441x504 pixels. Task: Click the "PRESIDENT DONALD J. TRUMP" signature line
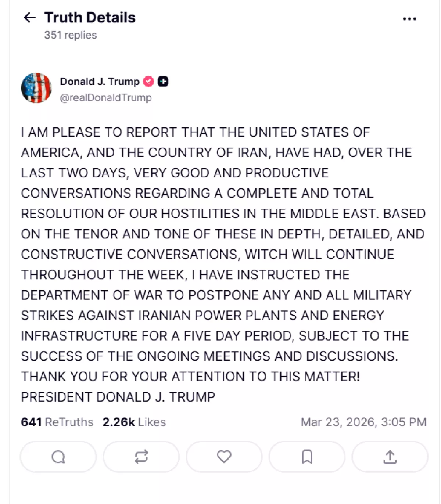pos(118,397)
